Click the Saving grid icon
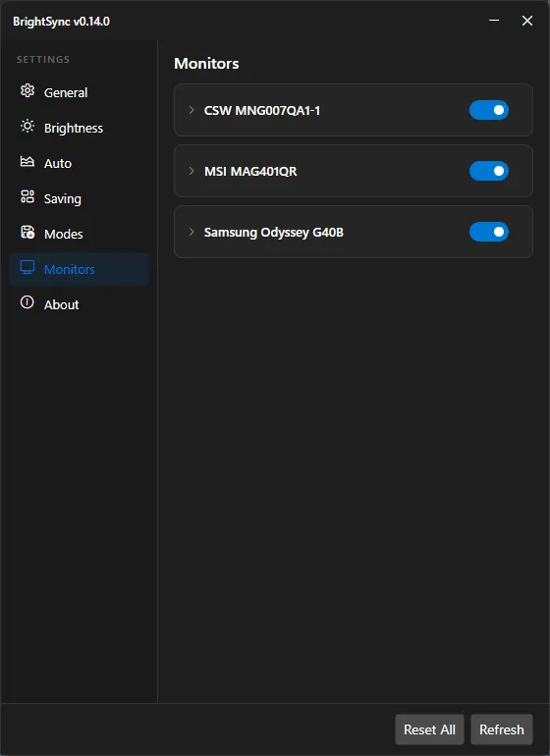550x756 pixels. click(x=27, y=196)
